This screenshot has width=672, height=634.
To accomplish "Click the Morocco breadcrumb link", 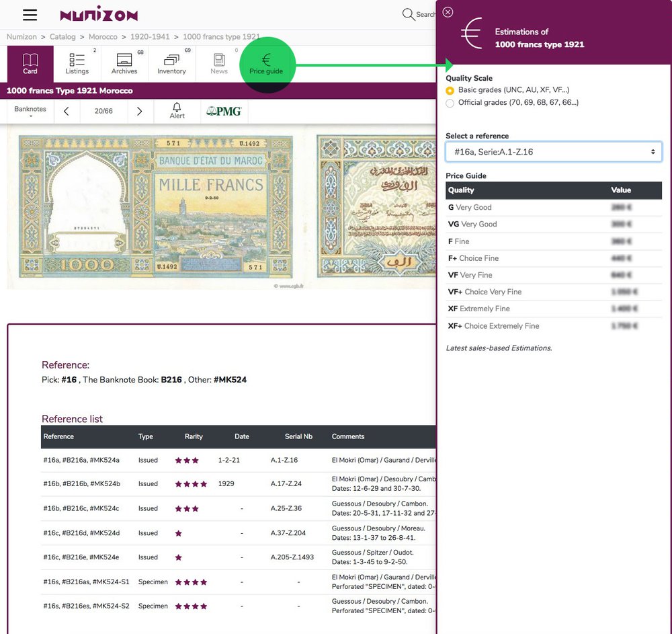I will point(103,37).
